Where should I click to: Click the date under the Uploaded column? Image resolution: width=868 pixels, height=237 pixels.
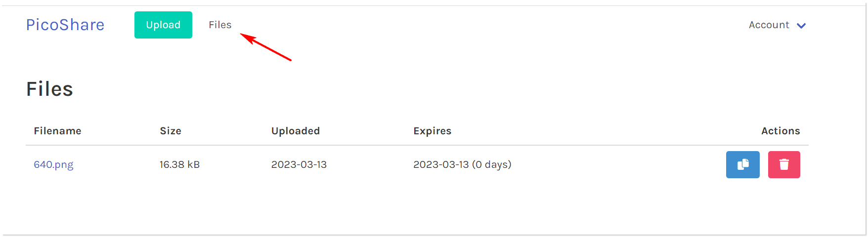click(x=299, y=164)
